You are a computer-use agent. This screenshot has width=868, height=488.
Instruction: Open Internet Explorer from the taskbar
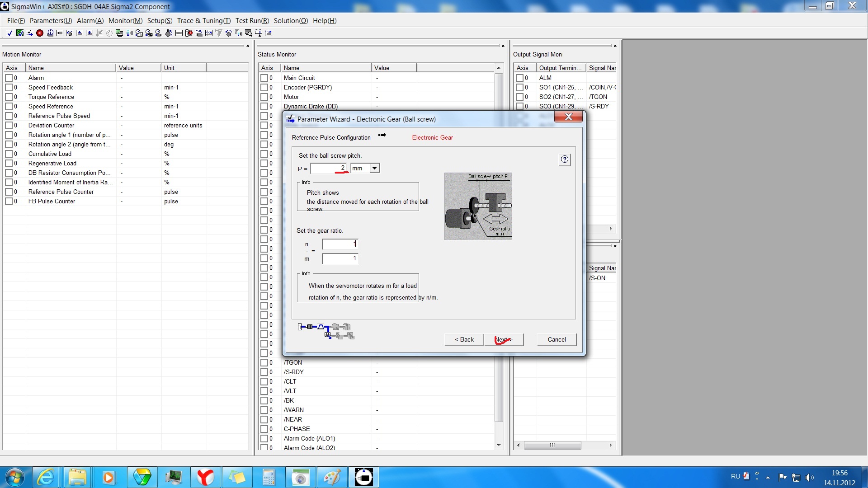point(46,477)
